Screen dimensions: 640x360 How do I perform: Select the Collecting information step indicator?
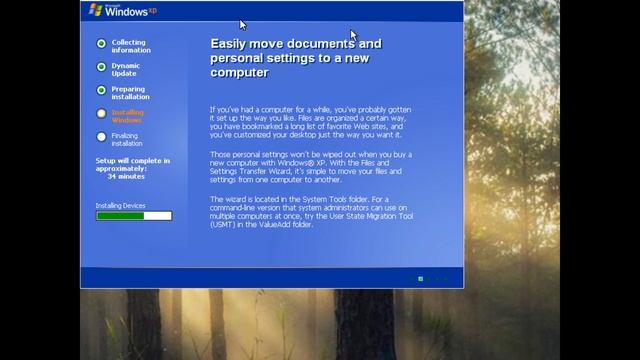pyautogui.click(x=101, y=43)
